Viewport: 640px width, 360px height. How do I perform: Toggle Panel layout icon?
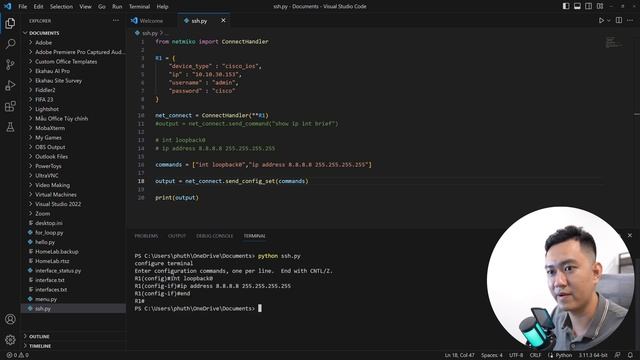pyautogui.click(x=577, y=7)
